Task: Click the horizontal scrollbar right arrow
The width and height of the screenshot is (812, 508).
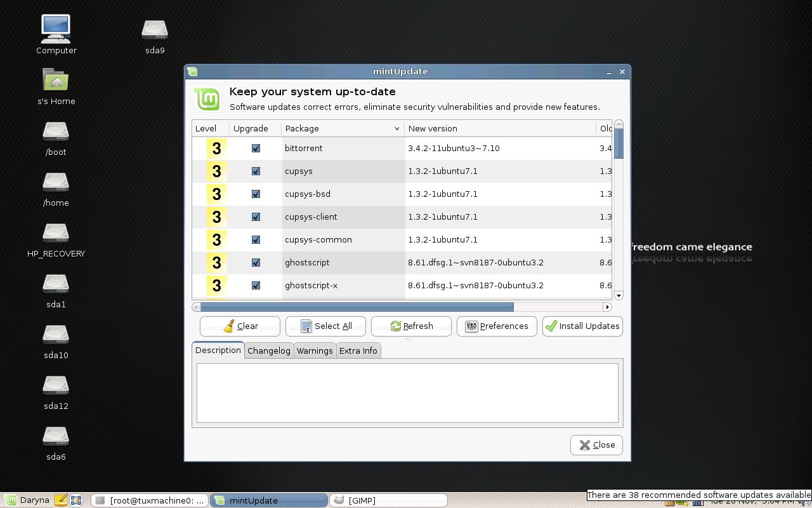Action: click(607, 307)
